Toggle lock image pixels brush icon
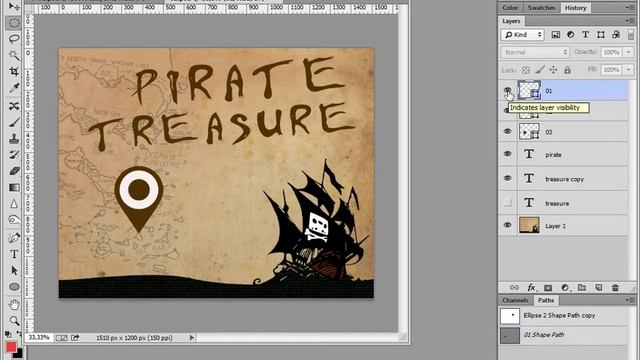Viewport: 640px width, 360px height. click(x=540, y=70)
